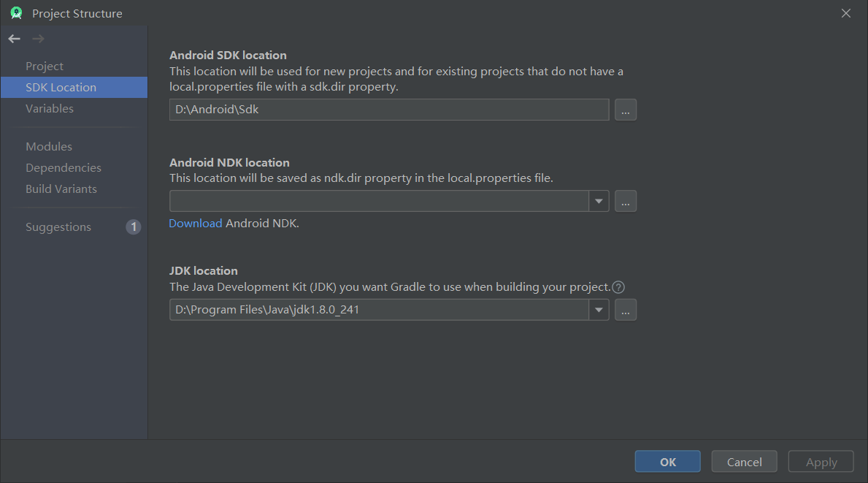Click the 'Android NDK location' heading

click(230, 163)
